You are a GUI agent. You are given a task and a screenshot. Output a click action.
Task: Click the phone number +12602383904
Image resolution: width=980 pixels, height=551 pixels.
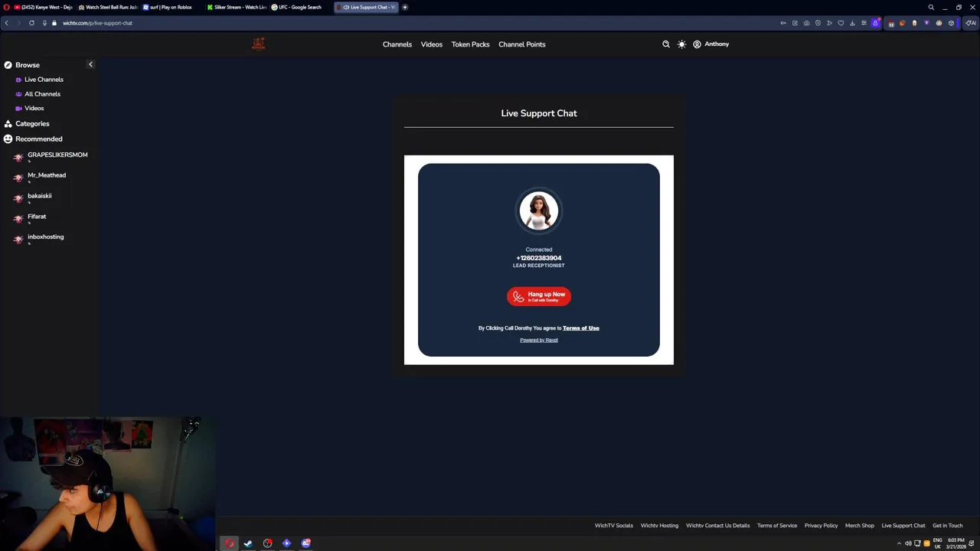[x=539, y=258]
